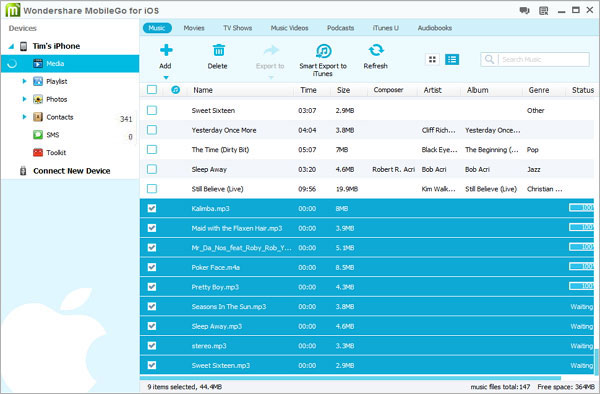600x394 pixels.
Task: Click the MobileGo app logo
Action: tap(13, 10)
